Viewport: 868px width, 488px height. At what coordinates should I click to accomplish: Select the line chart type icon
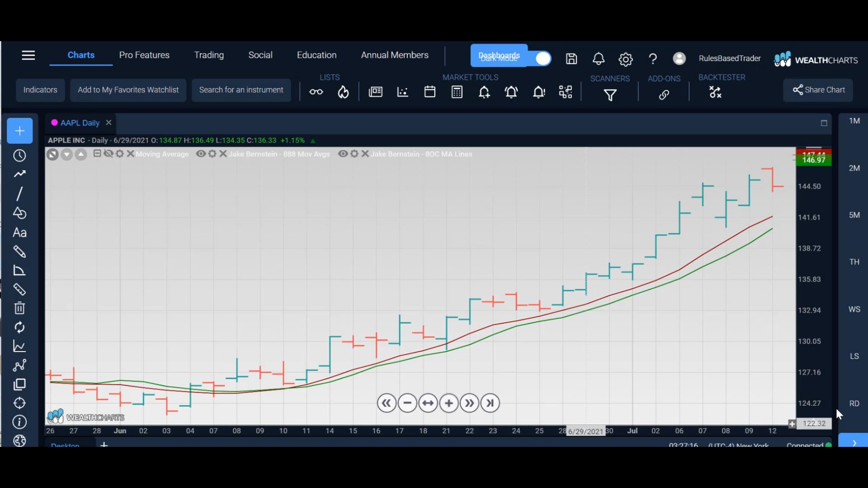[x=19, y=347]
